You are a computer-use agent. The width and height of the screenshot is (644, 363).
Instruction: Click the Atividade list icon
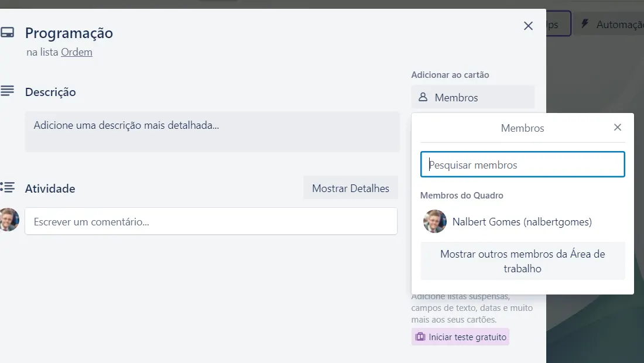pyautogui.click(x=8, y=187)
